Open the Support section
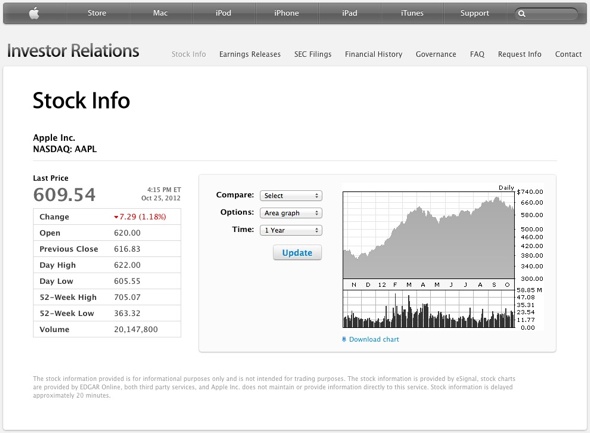 tap(475, 13)
